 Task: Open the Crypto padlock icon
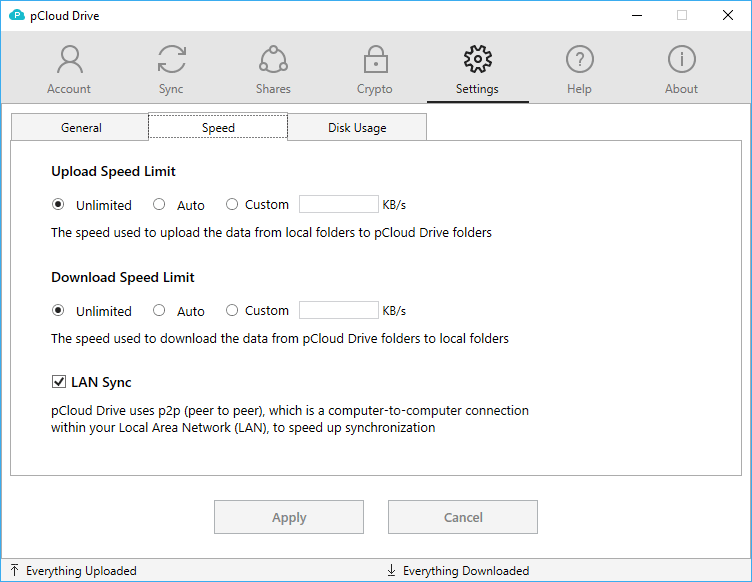tap(376, 59)
